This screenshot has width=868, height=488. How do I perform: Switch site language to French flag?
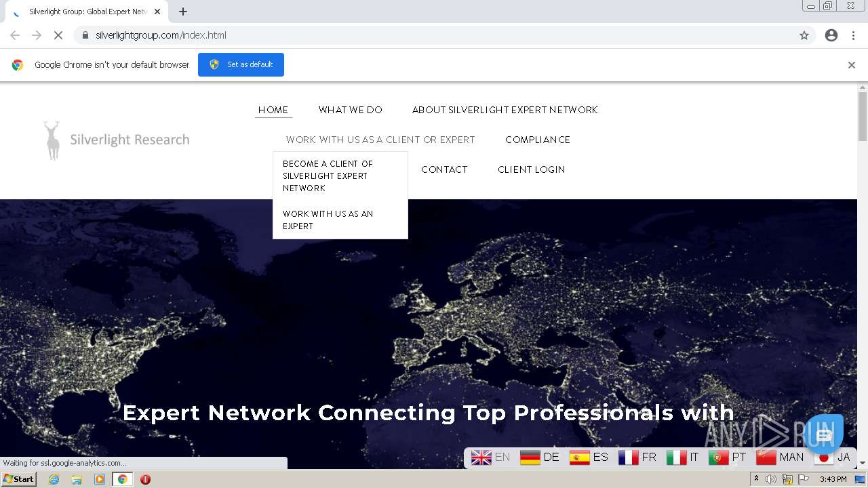628,457
